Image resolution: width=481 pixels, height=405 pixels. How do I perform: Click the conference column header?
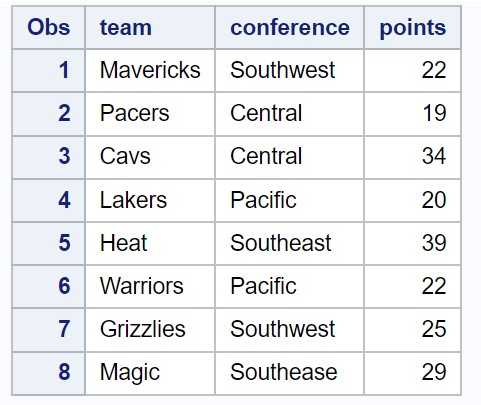click(x=290, y=27)
